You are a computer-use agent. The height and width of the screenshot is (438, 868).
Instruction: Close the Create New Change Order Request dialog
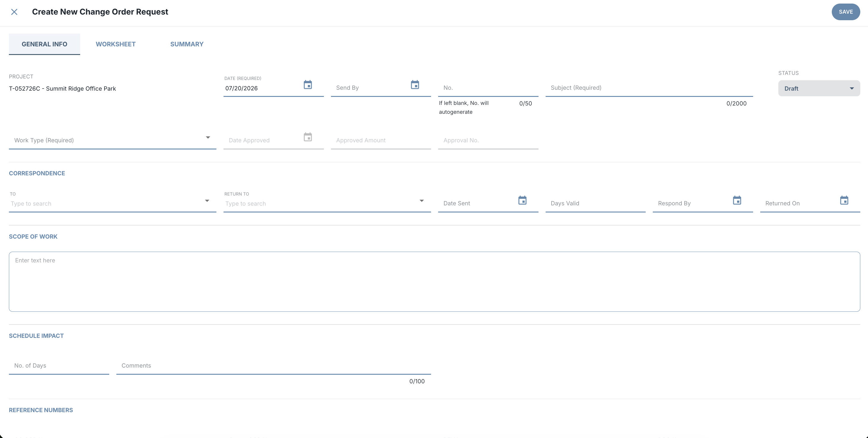coord(14,12)
